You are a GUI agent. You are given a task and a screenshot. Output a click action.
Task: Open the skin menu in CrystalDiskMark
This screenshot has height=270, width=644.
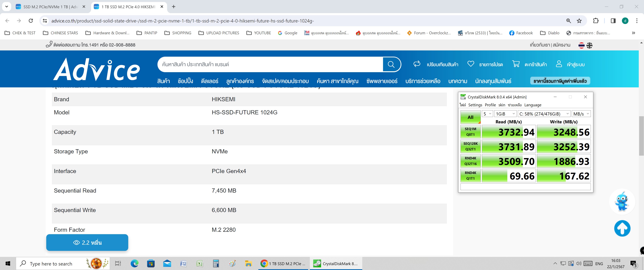pos(502,105)
